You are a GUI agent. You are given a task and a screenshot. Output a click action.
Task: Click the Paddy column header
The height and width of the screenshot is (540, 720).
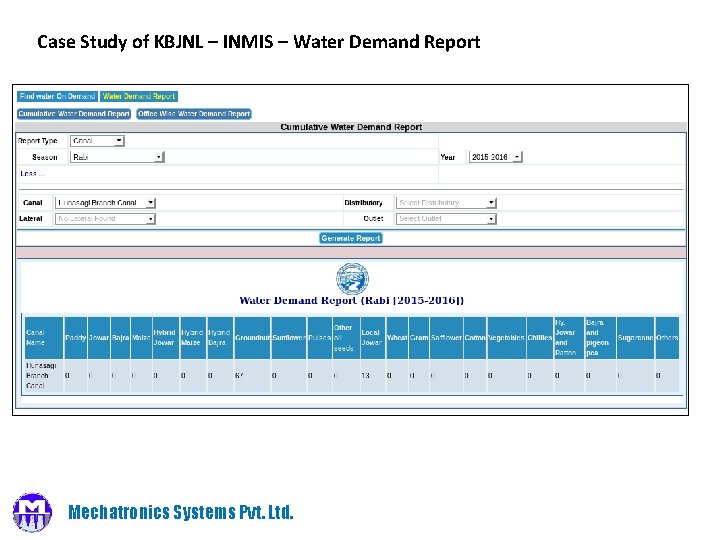[x=76, y=338]
